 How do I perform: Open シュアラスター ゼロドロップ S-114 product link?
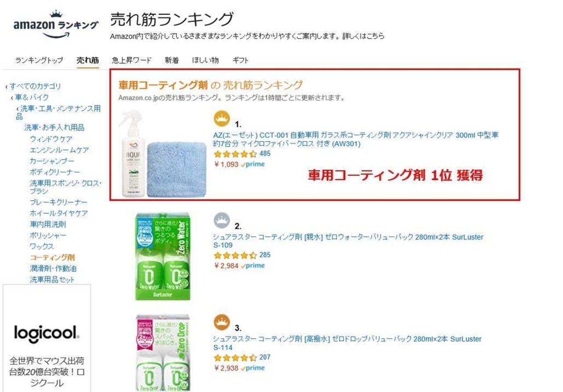click(347, 343)
